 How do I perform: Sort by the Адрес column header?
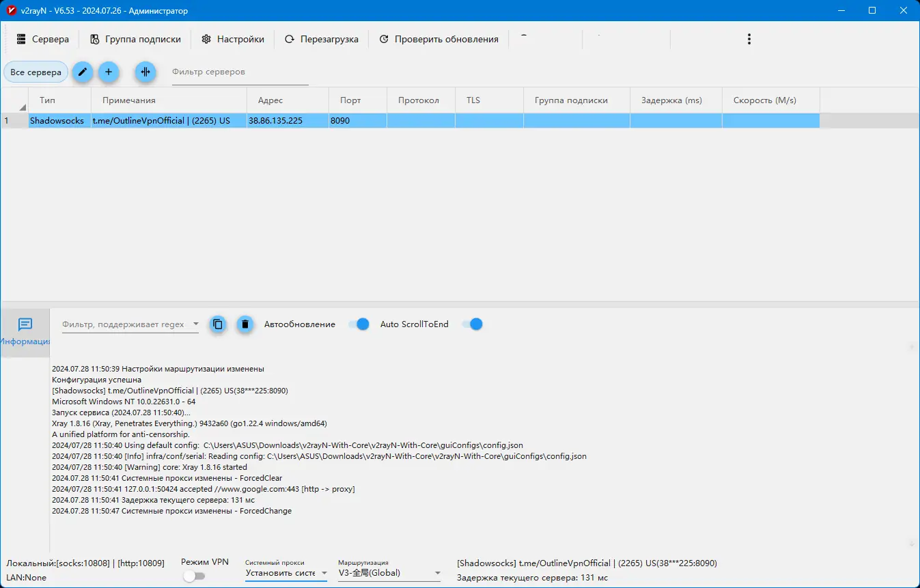[x=288, y=100]
